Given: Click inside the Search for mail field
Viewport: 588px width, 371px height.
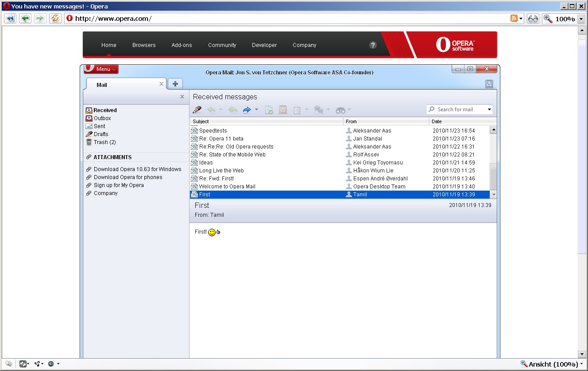Looking at the screenshot, I should coord(458,109).
